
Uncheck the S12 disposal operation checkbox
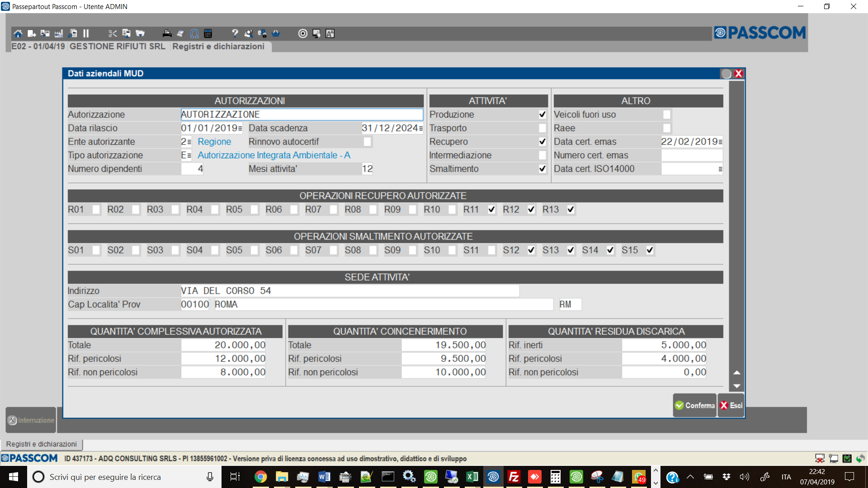[x=531, y=250]
